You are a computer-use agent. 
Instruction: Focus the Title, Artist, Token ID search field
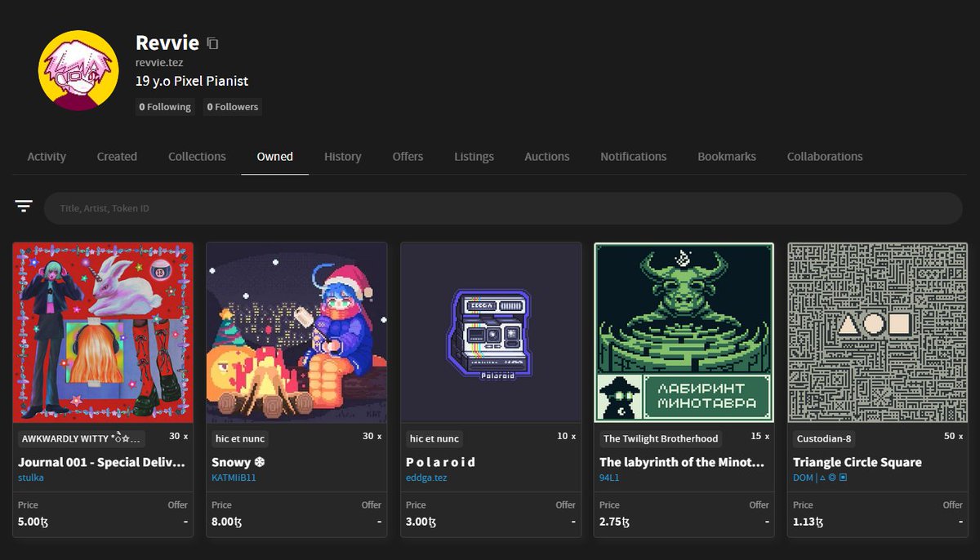[x=503, y=208]
